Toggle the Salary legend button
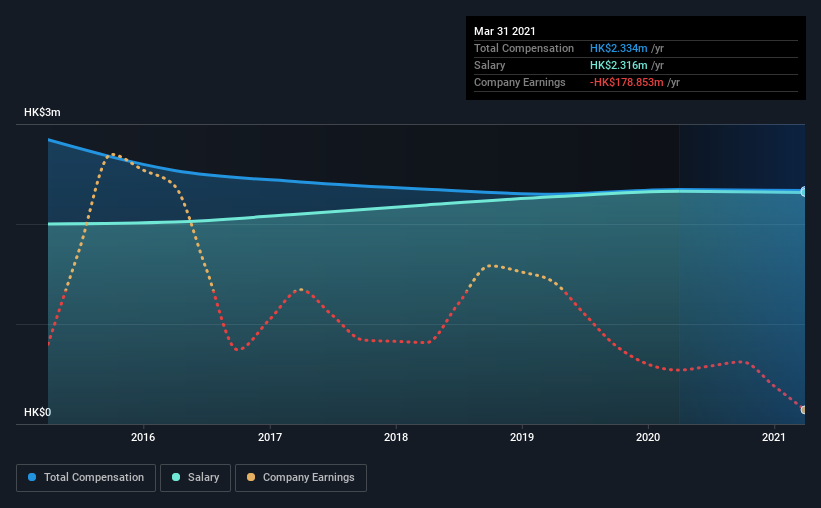This screenshot has height=508, width=821. pyautogui.click(x=195, y=478)
